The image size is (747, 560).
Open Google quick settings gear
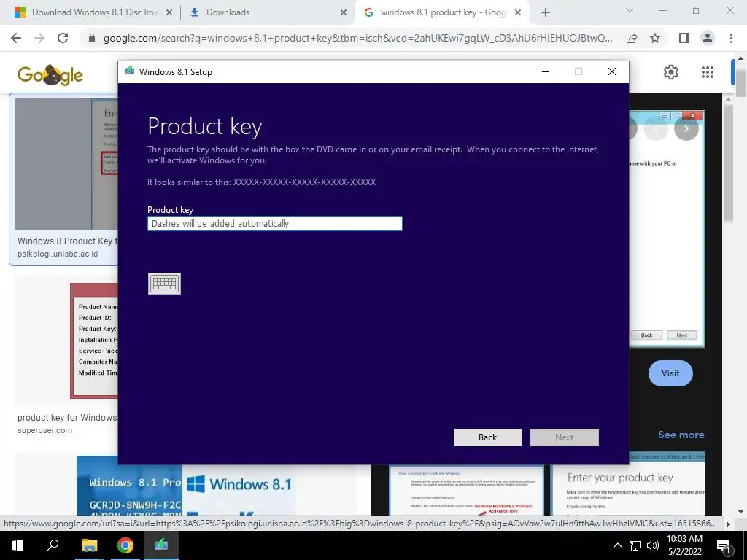671,72
